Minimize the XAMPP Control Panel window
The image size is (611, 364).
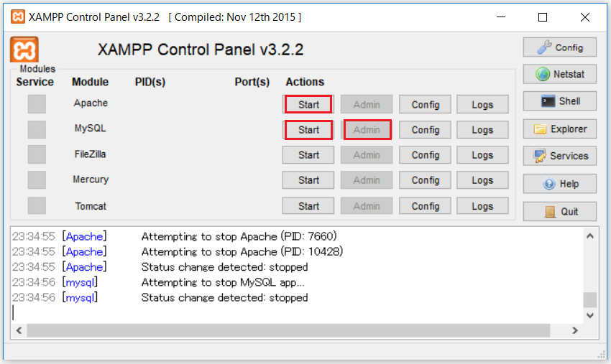(x=501, y=17)
